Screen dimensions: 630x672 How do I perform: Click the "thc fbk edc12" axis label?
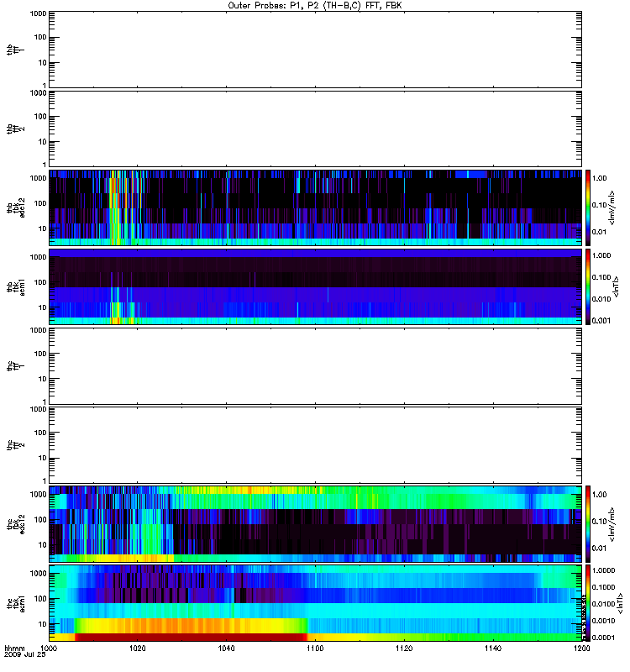point(16,524)
